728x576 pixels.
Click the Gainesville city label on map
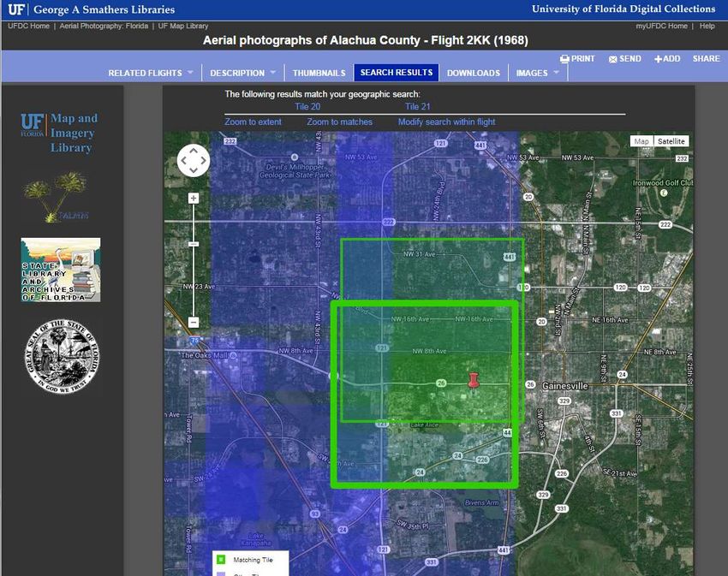pos(565,386)
